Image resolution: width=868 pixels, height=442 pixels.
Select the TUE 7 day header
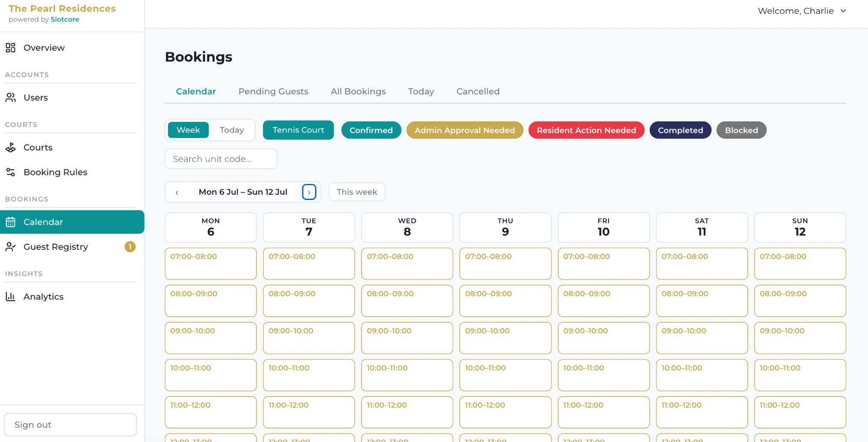coord(309,227)
